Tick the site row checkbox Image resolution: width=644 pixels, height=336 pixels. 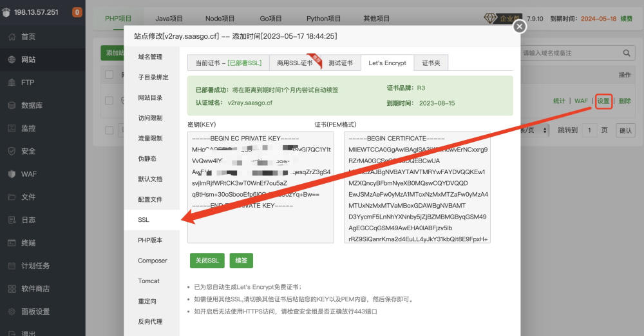tap(109, 101)
